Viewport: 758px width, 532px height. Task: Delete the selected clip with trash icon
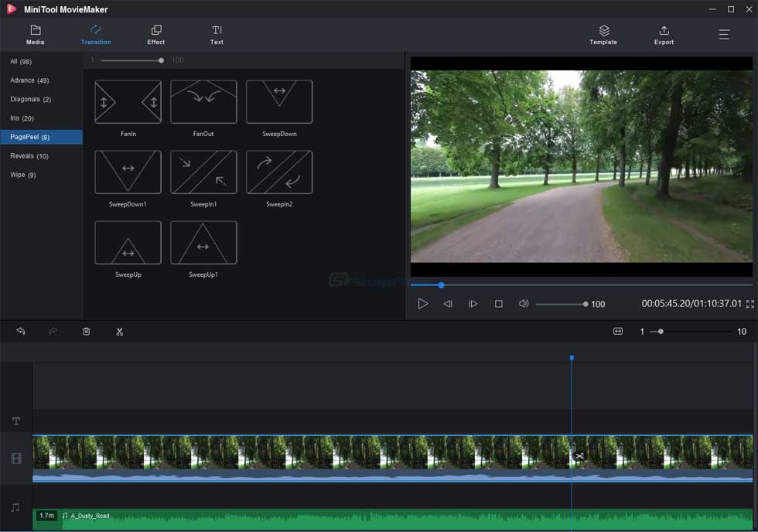(x=87, y=331)
